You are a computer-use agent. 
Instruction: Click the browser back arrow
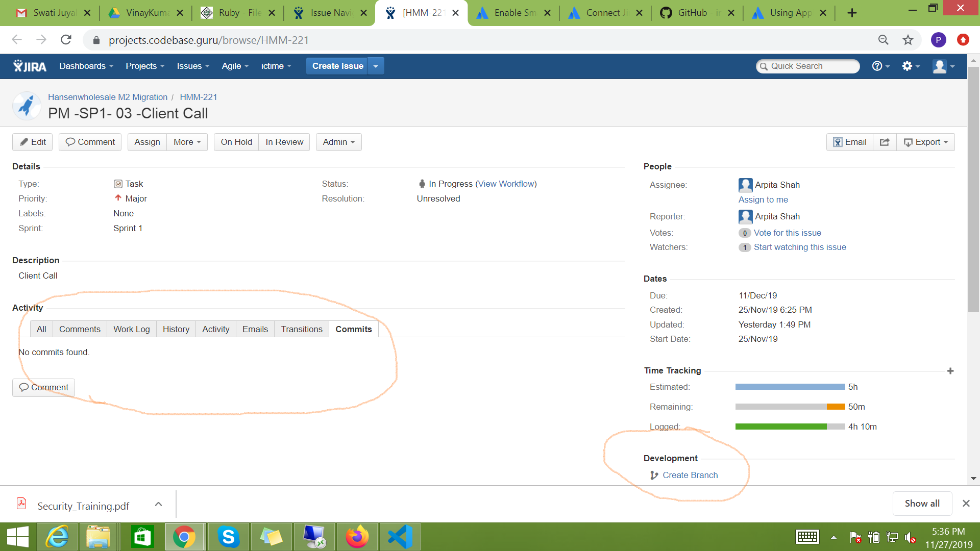[17, 40]
